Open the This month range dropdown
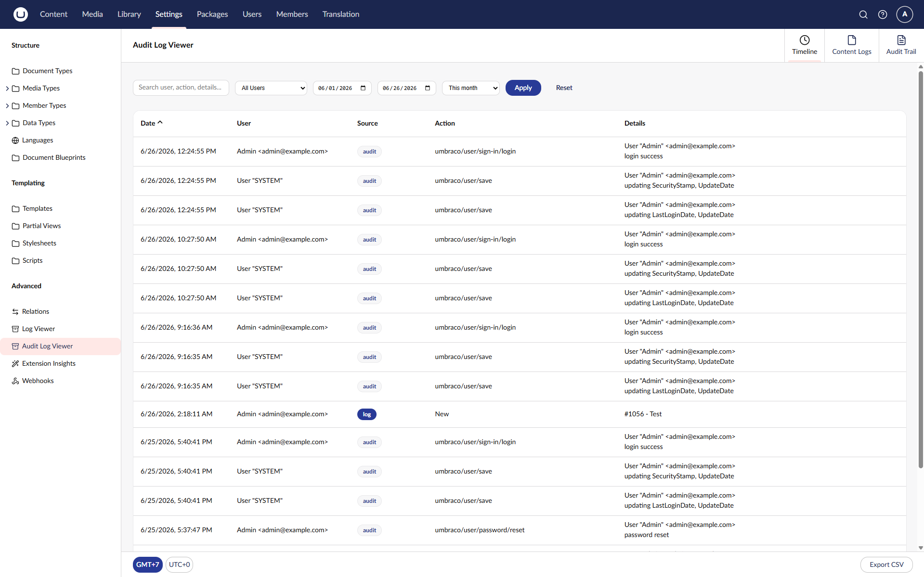The image size is (924, 577). click(471, 88)
